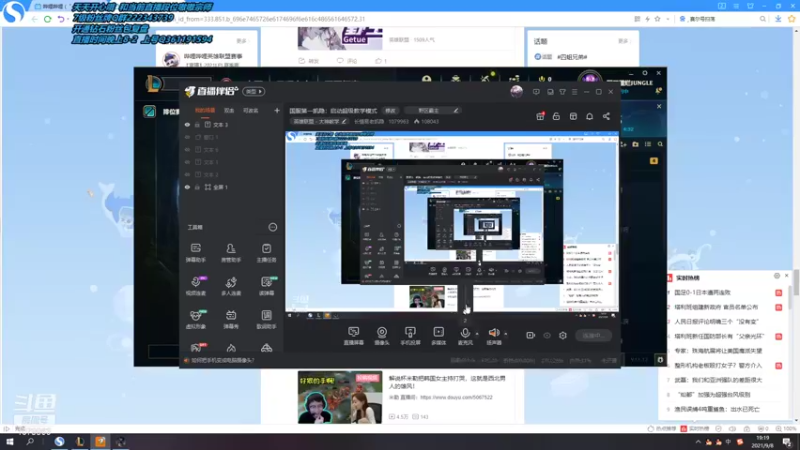Toggle visibility eye for 文本 6 layer
The height and width of the screenshot is (450, 800).
[187, 149]
